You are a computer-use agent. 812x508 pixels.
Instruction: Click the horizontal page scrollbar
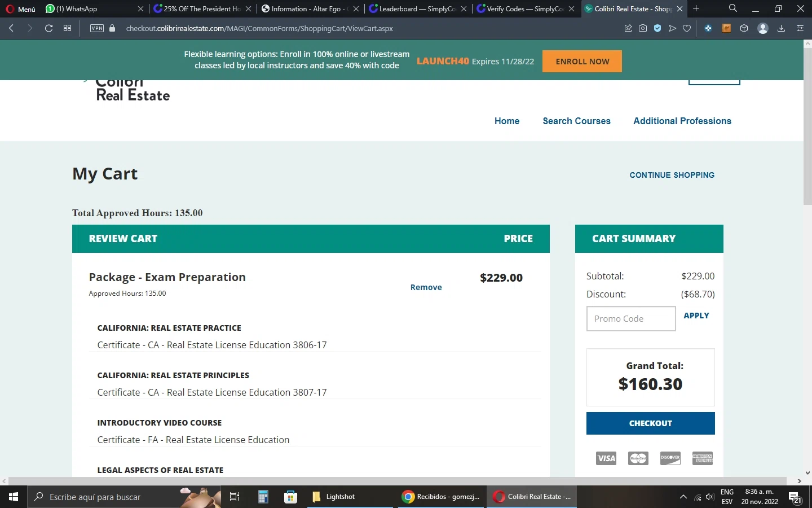pos(398,481)
